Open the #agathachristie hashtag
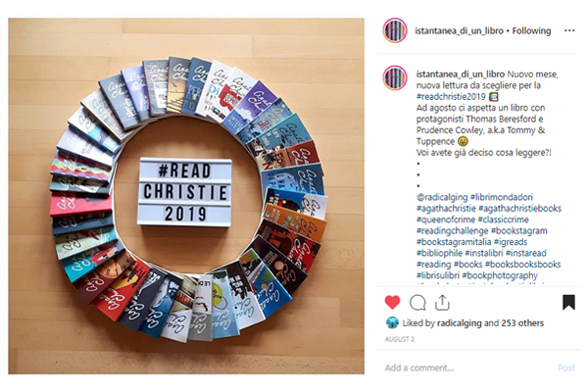 [446, 208]
